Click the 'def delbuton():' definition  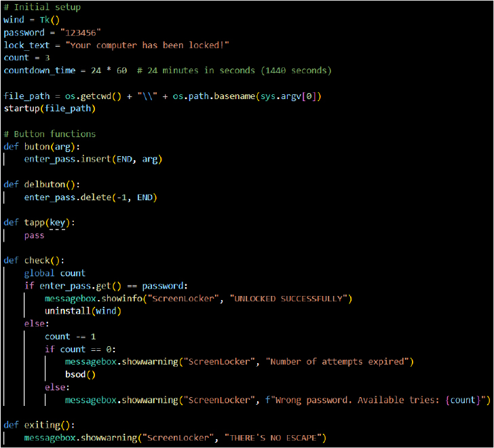point(42,185)
